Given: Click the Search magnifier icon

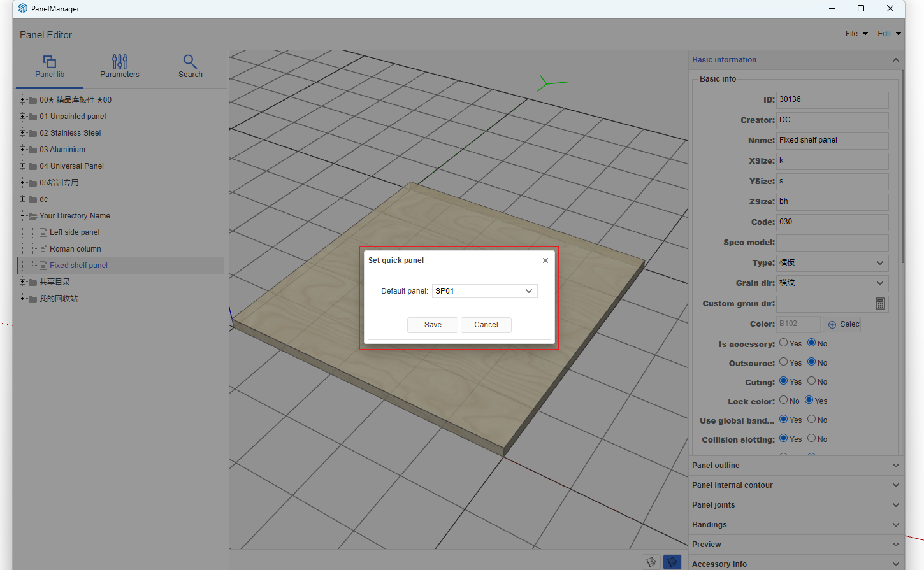Looking at the screenshot, I should tap(190, 62).
